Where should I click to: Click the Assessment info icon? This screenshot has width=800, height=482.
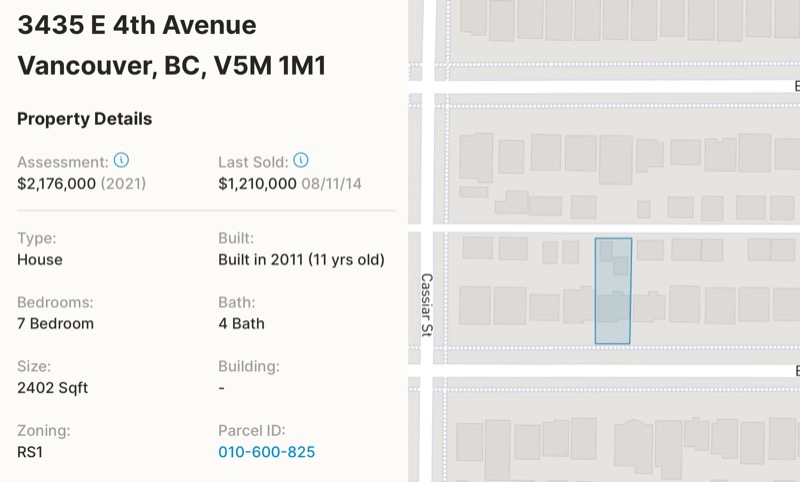tap(121, 160)
